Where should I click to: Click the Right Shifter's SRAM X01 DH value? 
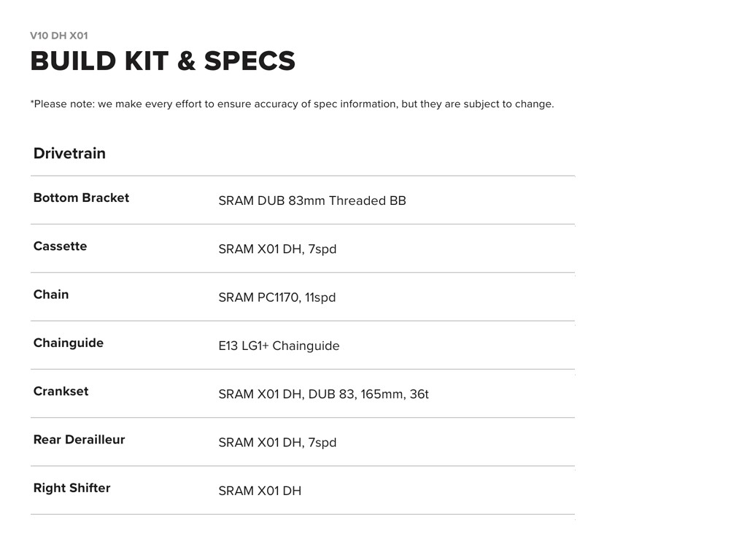(260, 491)
